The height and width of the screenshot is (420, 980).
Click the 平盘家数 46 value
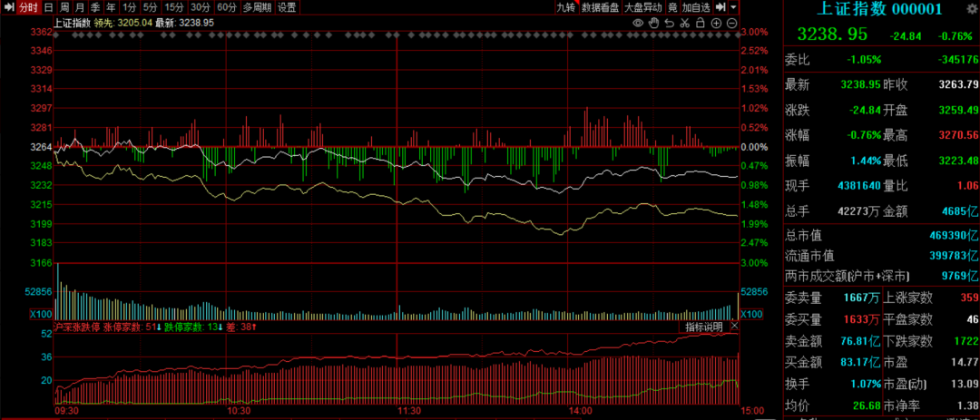971,320
